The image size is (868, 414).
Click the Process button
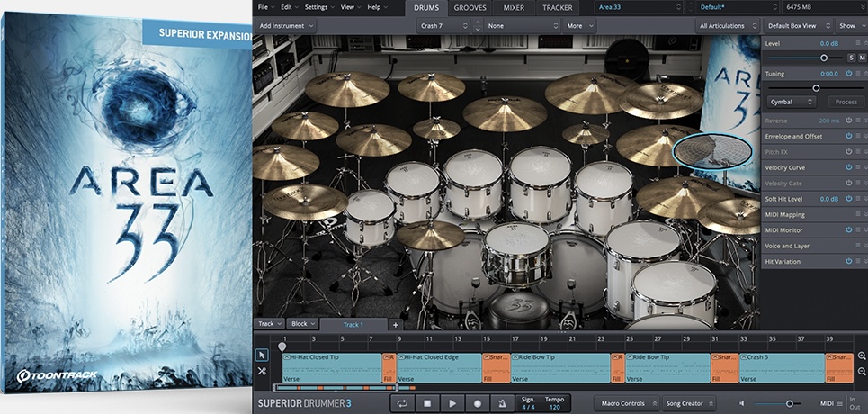[x=846, y=102]
